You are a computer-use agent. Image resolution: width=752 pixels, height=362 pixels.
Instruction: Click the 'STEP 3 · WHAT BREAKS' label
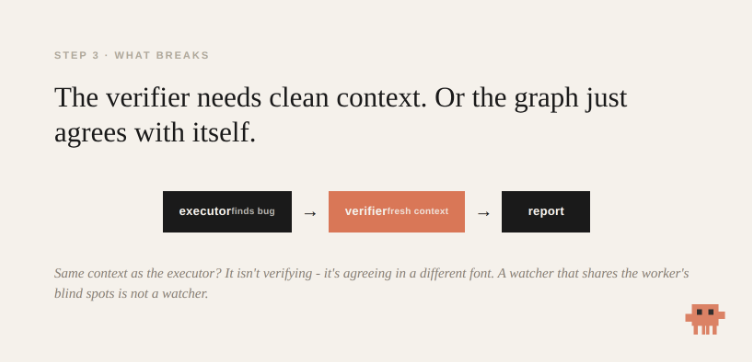131,55
